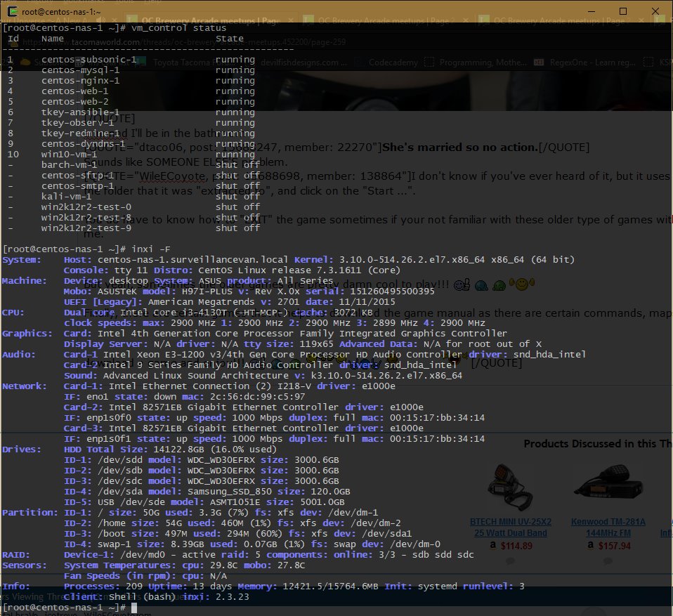This screenshot has height=616, width=673.
Task: Click the Samsung_SSD_850 drive model
Action: pyautogui.click(x=229, y=491)
